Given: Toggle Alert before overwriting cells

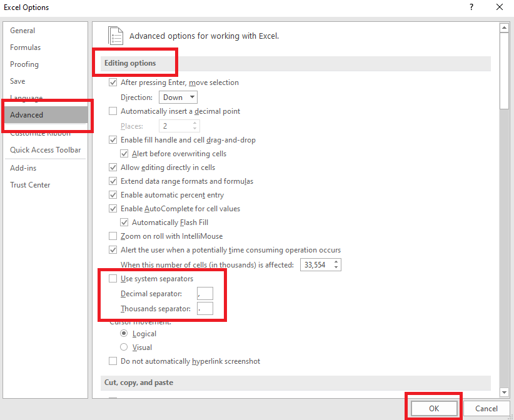Looking at the screenshot, I should [124, 154].
